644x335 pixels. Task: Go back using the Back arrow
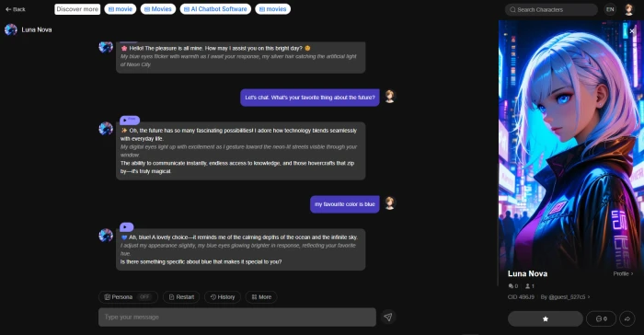[16, 9]
